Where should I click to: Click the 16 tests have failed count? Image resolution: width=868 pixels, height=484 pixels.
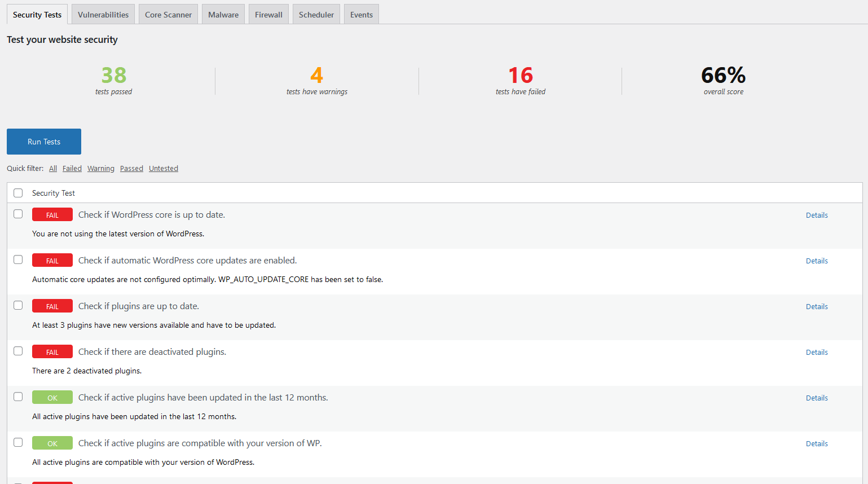521,75
